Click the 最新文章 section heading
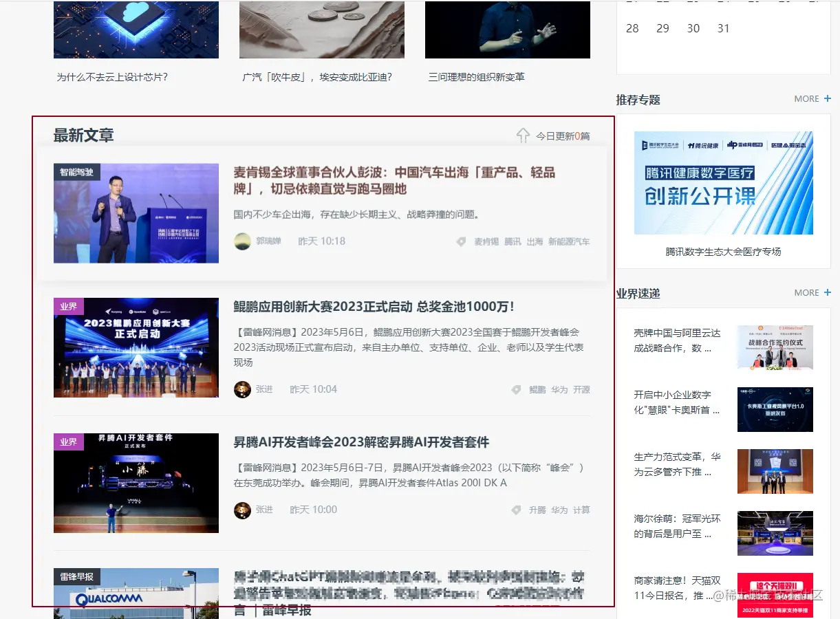The image size is (840, 619). [x=84, y=135]
